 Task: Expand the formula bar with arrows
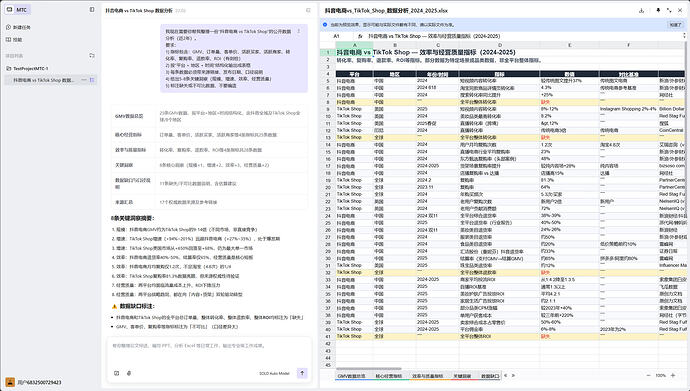(684, 36)
